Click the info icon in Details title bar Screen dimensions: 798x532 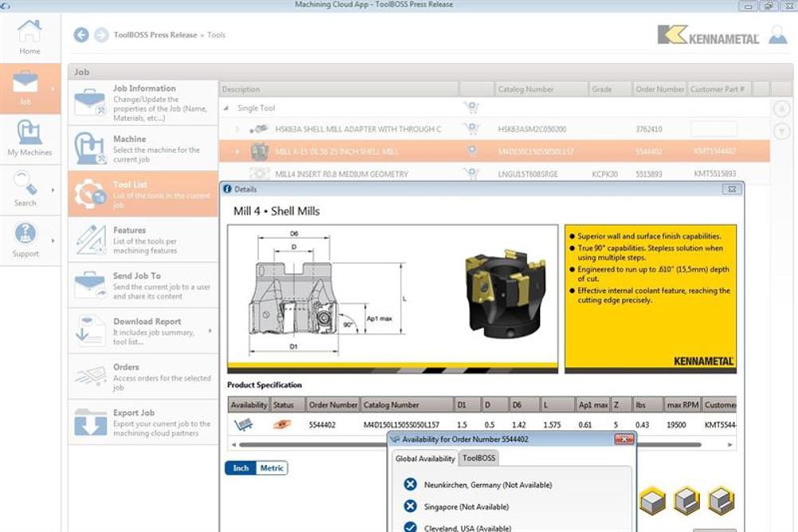(227, 189)
